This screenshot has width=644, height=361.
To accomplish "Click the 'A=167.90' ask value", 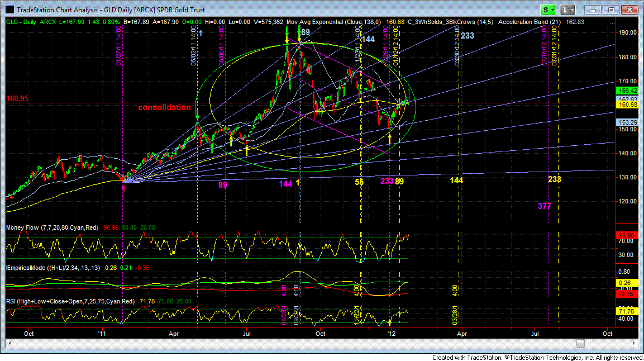I will click(x=165, y=22).
